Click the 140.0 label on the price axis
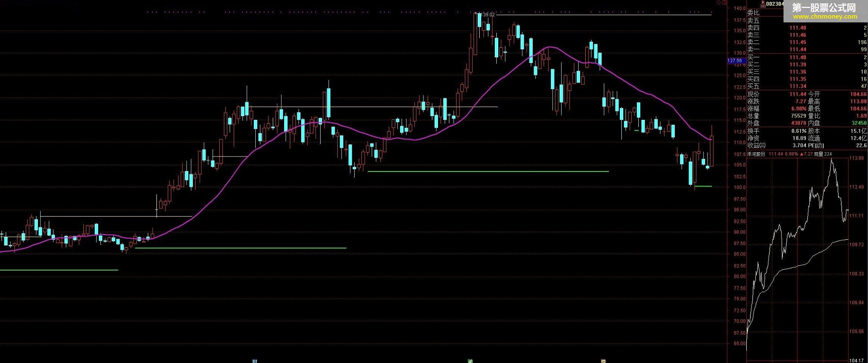The image size is (868, 363). click(740, 9)
